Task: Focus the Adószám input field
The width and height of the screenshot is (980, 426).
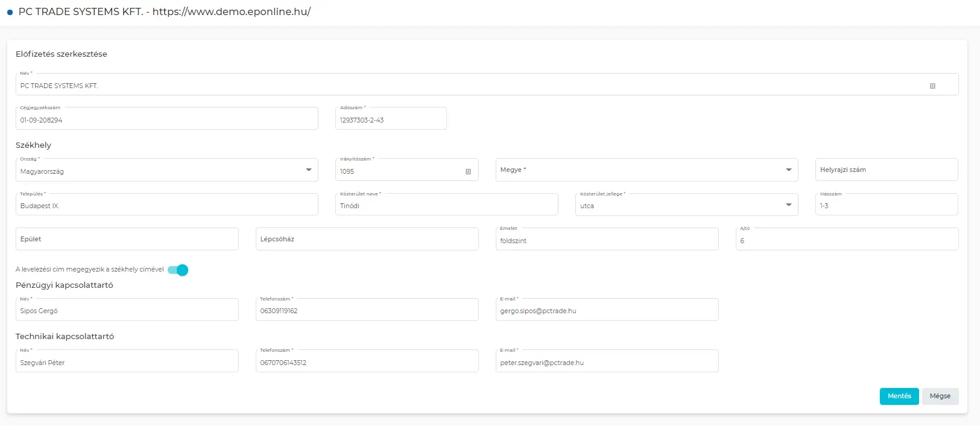Action: click(x=391, y=119)
